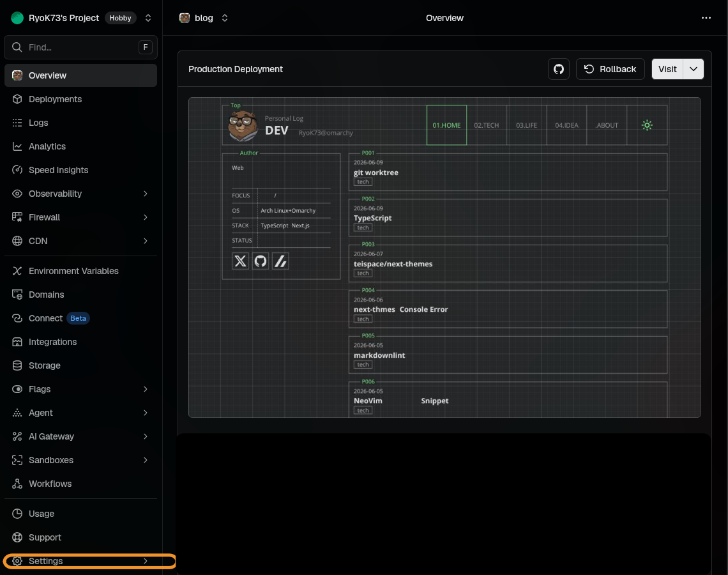Open Logs in the sidebar
728x575 pixels.
(x=81, y=123)
